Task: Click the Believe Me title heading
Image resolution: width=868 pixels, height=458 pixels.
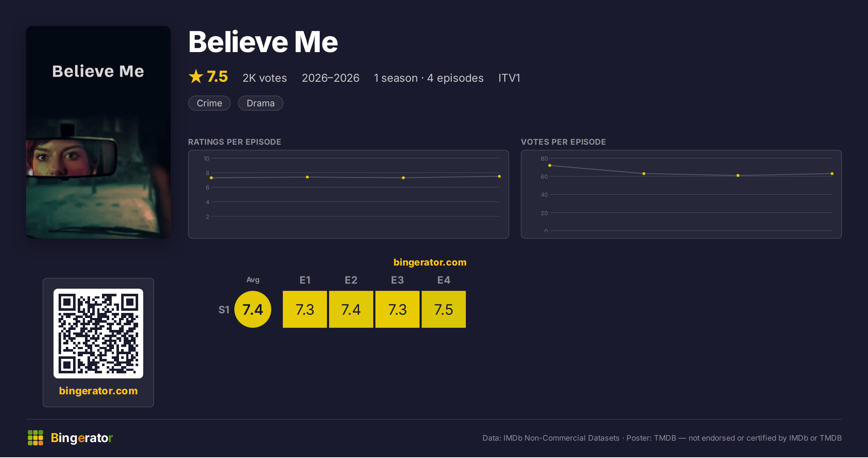Action: click(263, 42)
